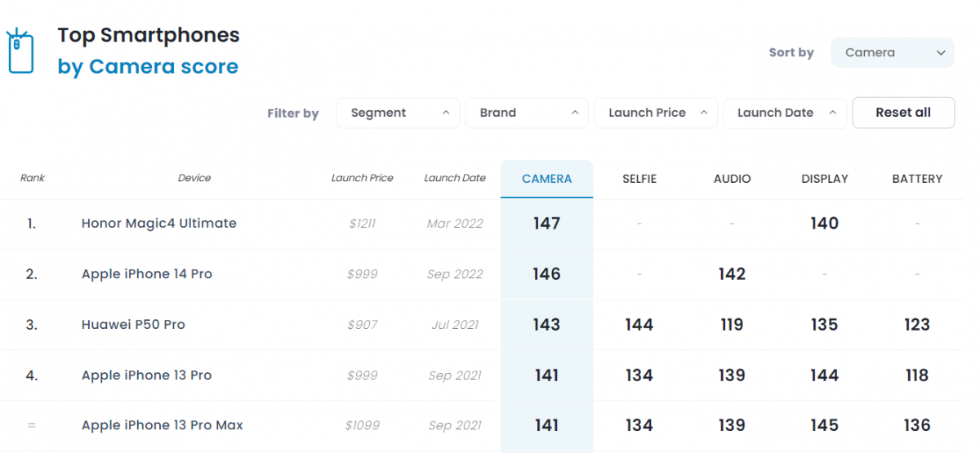Click display score 144 for iPhone 13 Pro
This screenshot has width=980, height=453.
point(825,375)
